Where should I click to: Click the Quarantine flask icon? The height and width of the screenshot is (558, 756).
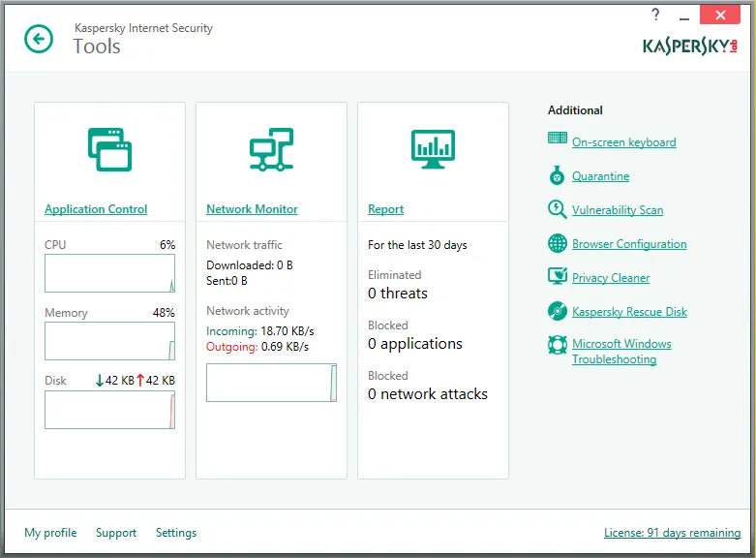pyautogui.click(x=557, y=175)
